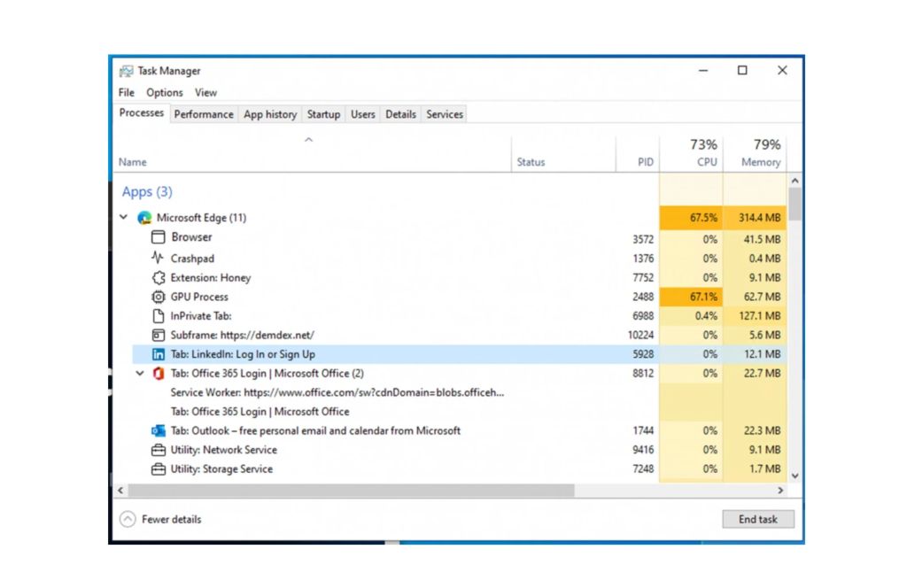Click the GPU Process gear icon
The width and height of the screenshot is (907, 588).
click(x=159, y=297)
